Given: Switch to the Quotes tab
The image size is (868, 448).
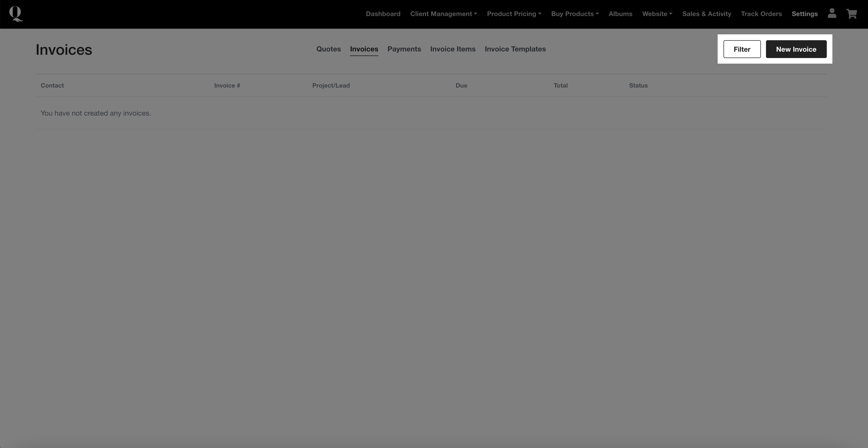Looking at the screenshot, I should pyautogui.click(x=328, y=49).
